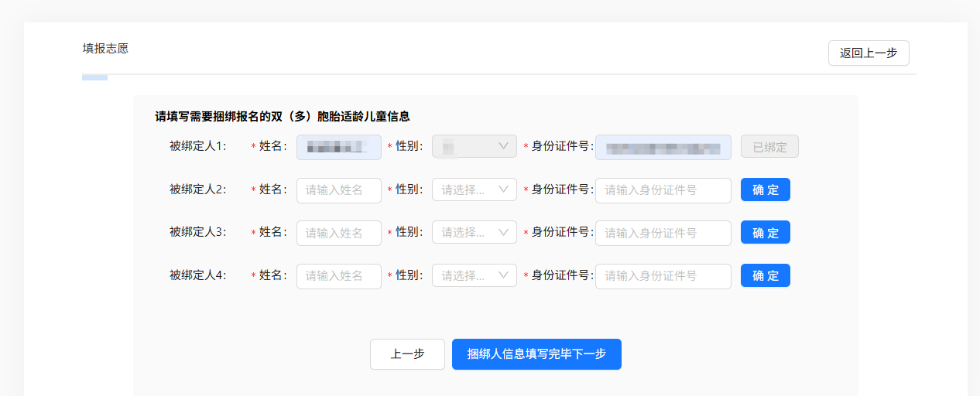The width and height of the screenshot is (980, 396).
Task: Click the 身份证件号 input for 被绑定人3
Action: point(663,233)
